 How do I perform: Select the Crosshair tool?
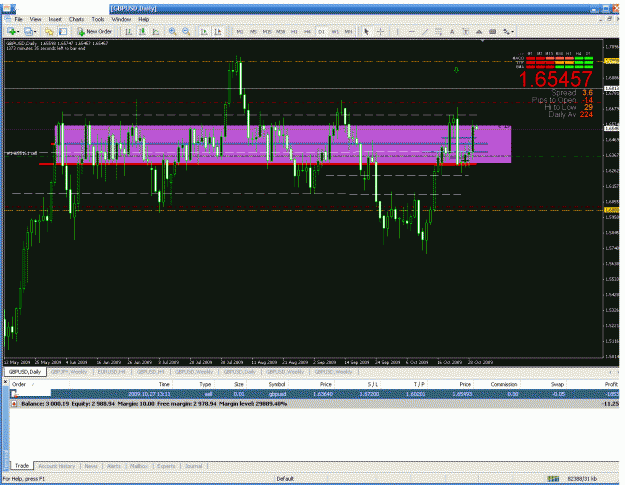coord(380,31)
